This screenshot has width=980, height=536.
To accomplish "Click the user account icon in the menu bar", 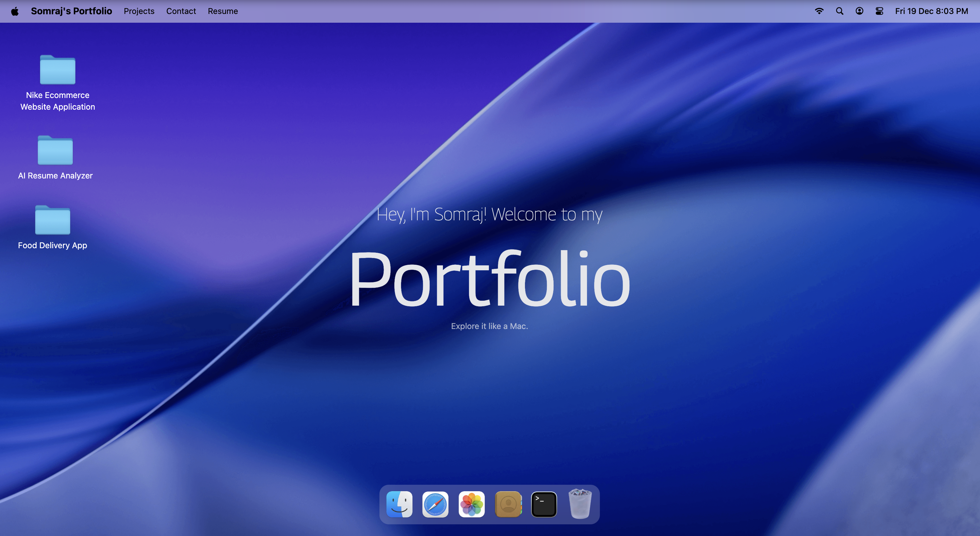I will tap(859, 11).
